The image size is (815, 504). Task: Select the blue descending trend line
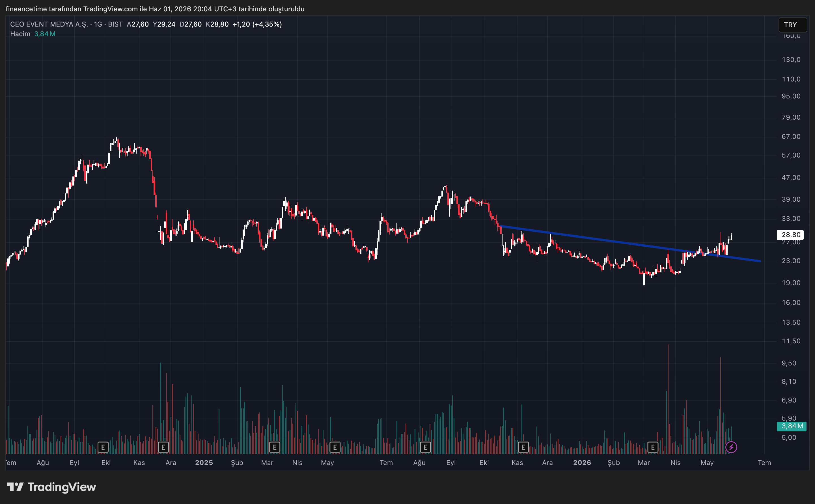[x=630, y=244]
